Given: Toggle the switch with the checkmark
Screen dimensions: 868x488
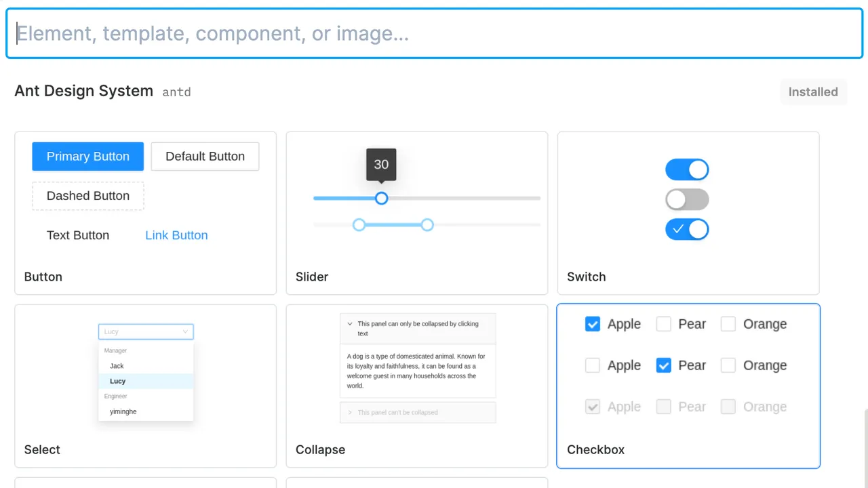Looking at the screenshot, I should click(x=687, y=229).
